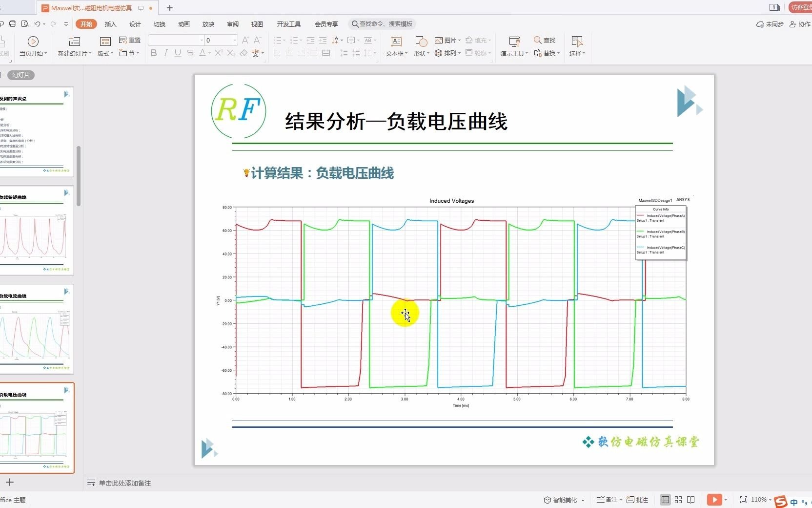This screenshot has width=812, height=508.
Task: Toggle bold formatting
Action: tap(154, 53)
